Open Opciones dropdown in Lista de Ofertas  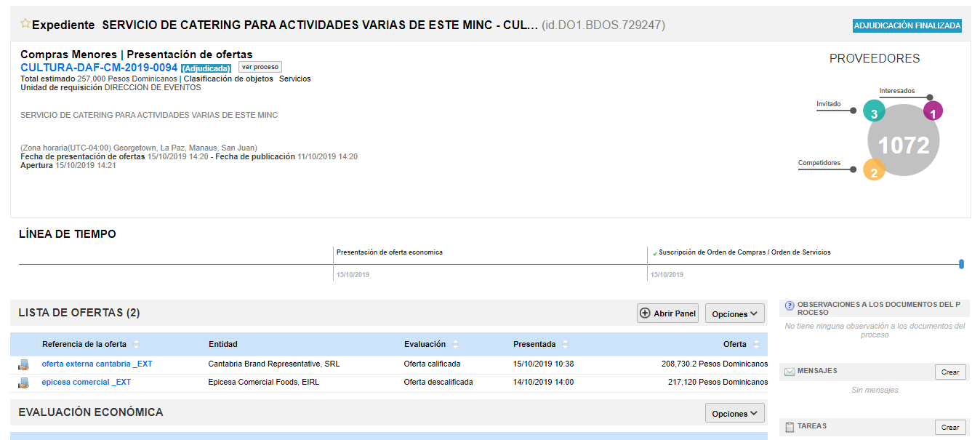click(x=734, y=313)
